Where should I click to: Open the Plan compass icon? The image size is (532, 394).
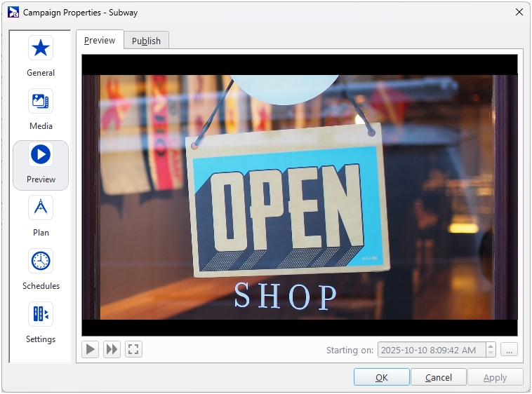tap(41, 208)
